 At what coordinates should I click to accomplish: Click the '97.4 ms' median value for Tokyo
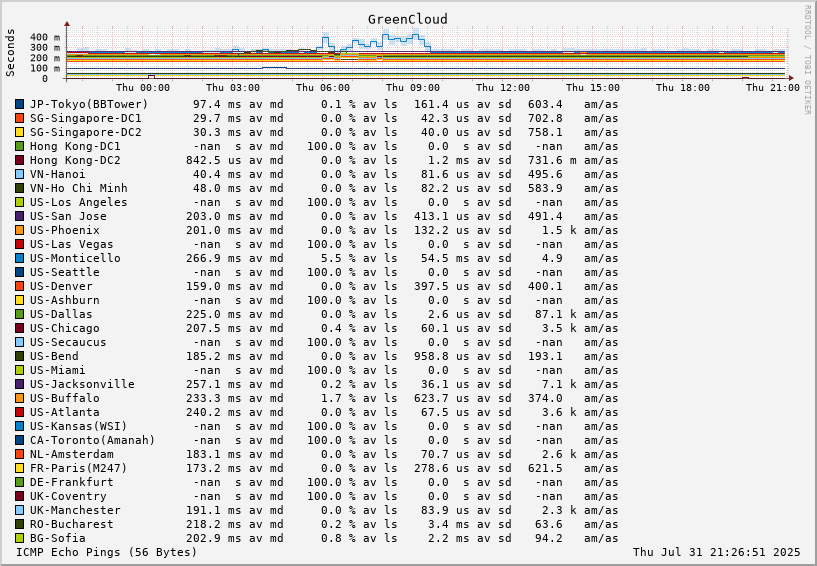(217, 104)
